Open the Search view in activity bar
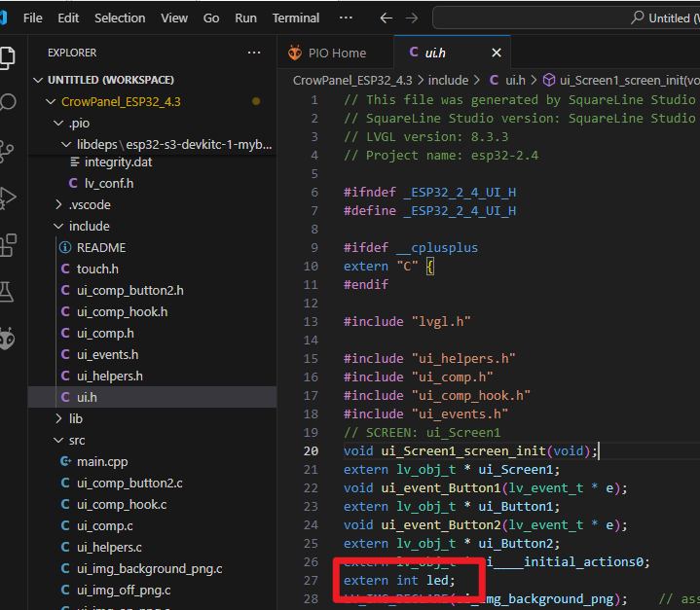The width and height of the screenshot is (700, 610). point(7,102)
